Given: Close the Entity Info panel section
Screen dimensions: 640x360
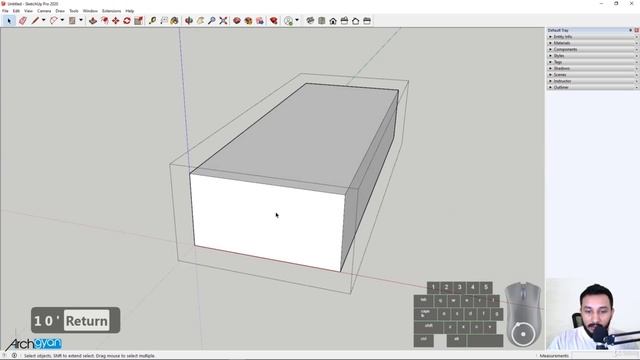Looking at the screenshot, I should click(637, 37).
